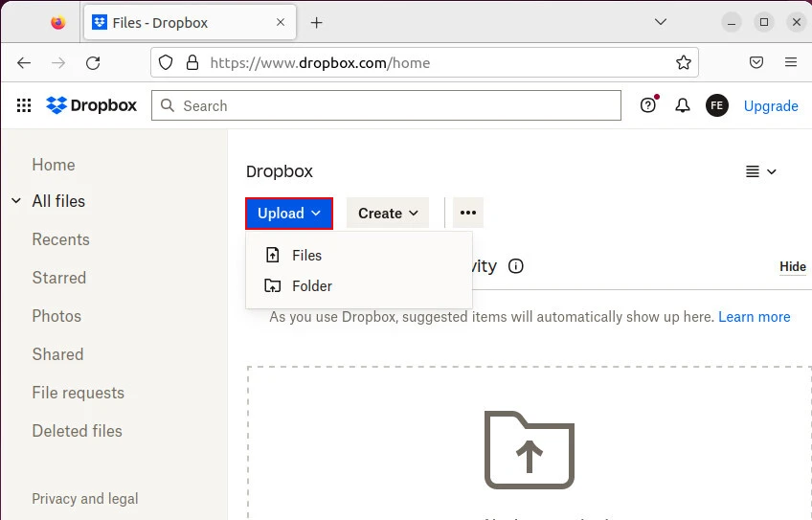
Task: Collapse the All files tree chevron
Action: 16,201
